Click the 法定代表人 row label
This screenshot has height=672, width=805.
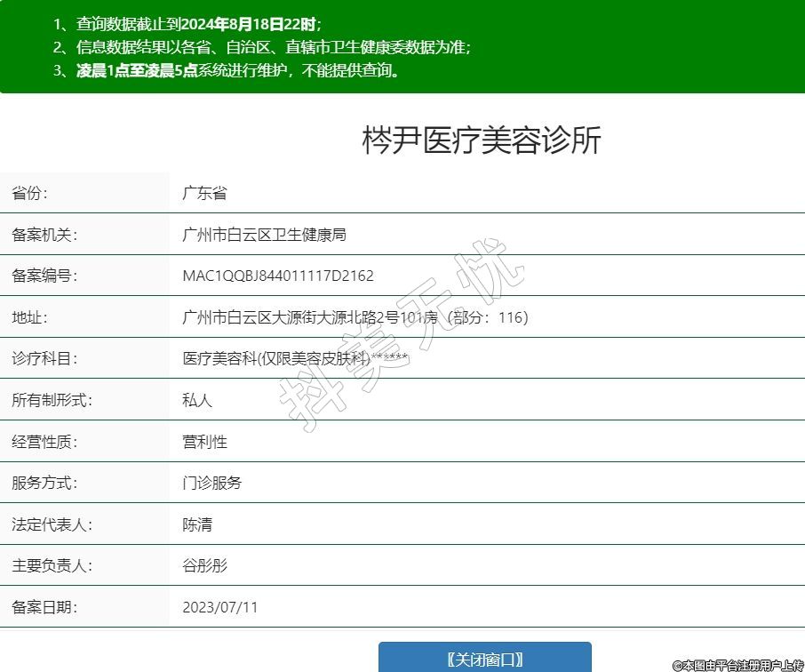(x=52, y=524)
